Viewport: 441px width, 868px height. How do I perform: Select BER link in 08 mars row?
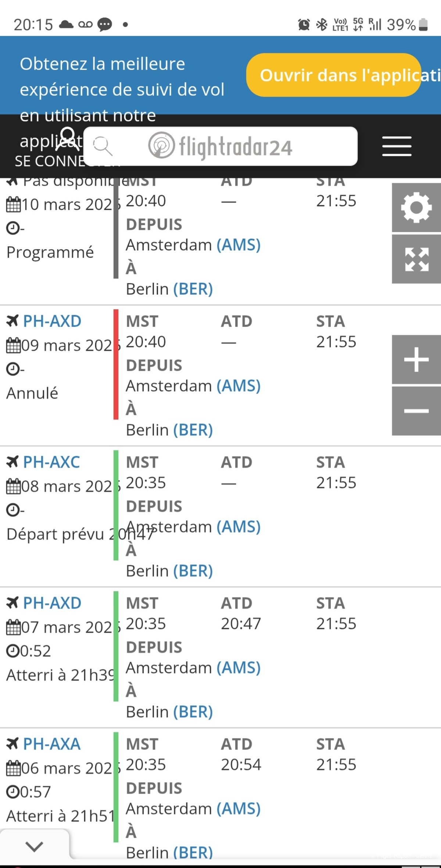click(193, 571)
